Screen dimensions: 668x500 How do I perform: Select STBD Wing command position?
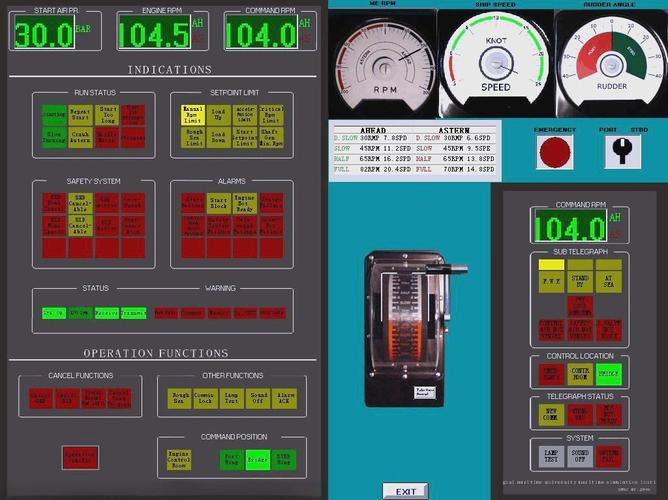click(x=286, y=460)
